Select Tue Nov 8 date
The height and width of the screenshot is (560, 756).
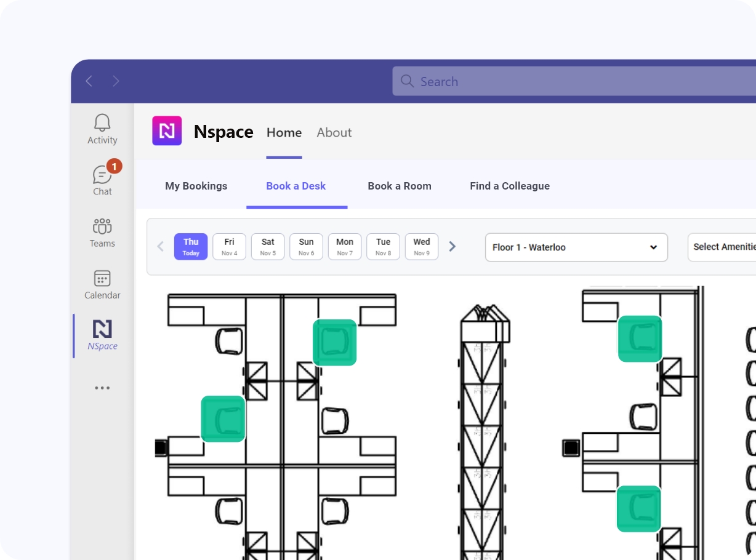point(383,246)
